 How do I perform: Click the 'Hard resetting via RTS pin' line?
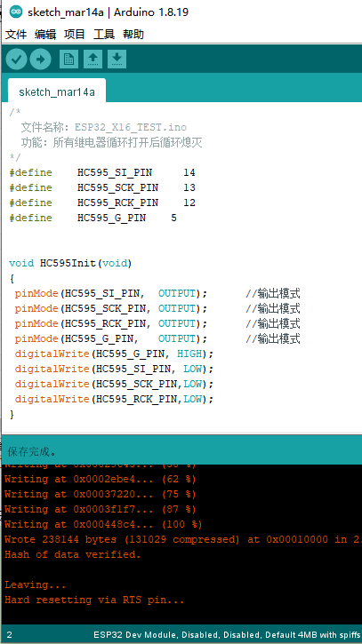[94, 600]
